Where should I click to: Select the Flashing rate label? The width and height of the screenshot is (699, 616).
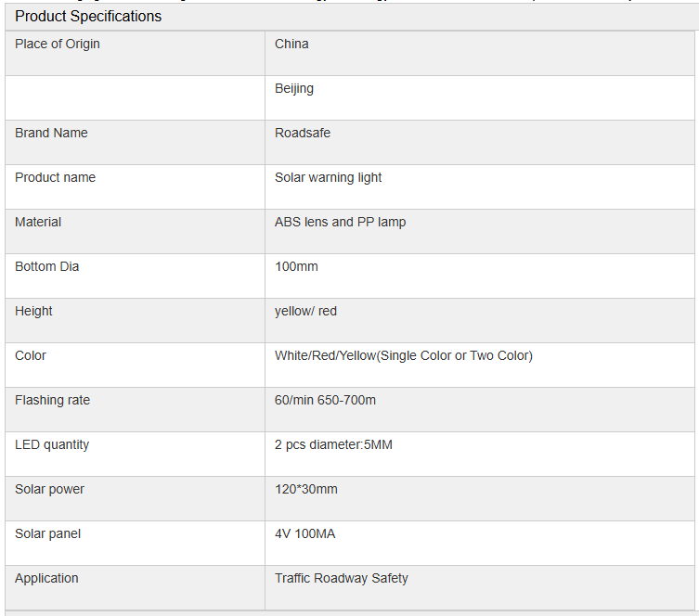tap(52, 401)
